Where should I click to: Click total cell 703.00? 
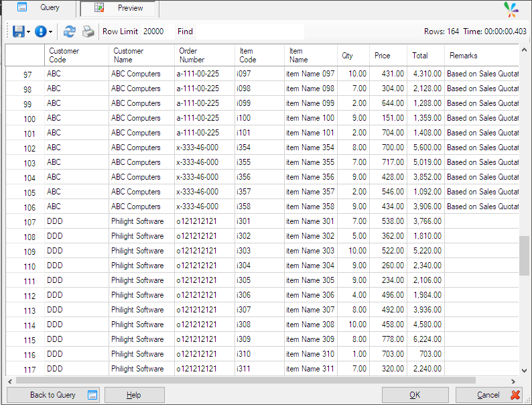426,354
